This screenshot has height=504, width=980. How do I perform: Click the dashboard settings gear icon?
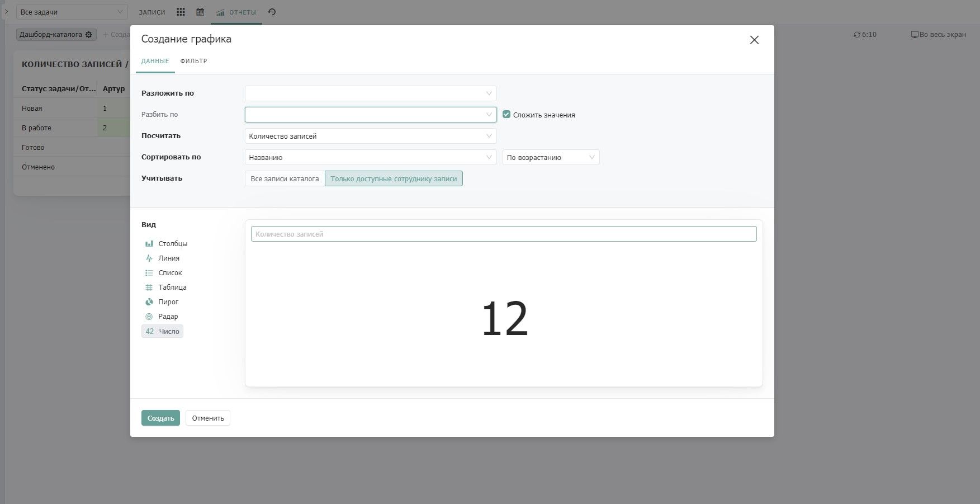click(x=88, y=35)
